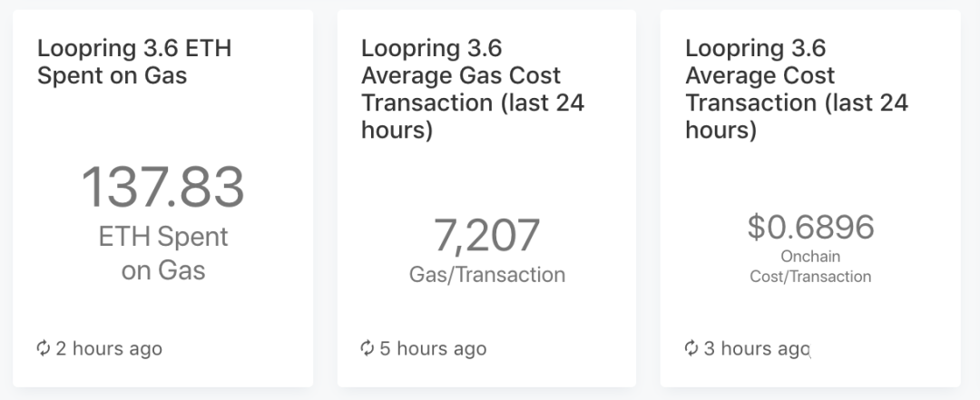
Task: Open 'Loopring 3.6 Average Cost Transaction' title
Action: coord(797,89)
